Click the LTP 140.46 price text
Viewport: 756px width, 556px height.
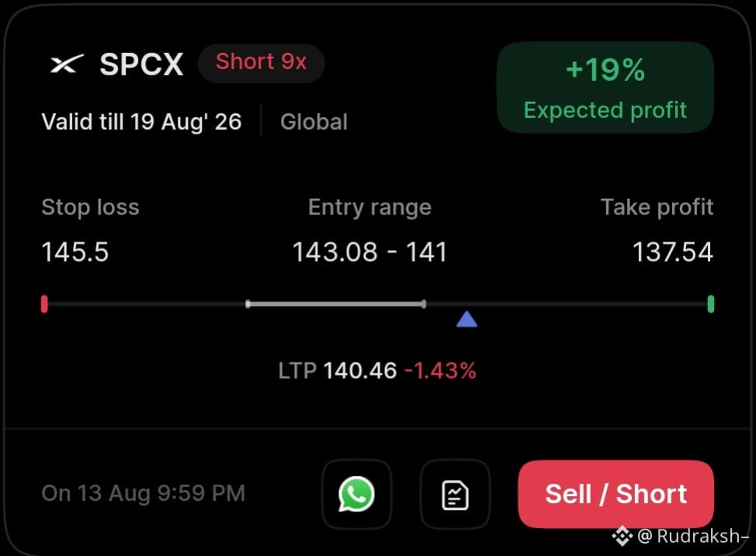tap(338, 371)
